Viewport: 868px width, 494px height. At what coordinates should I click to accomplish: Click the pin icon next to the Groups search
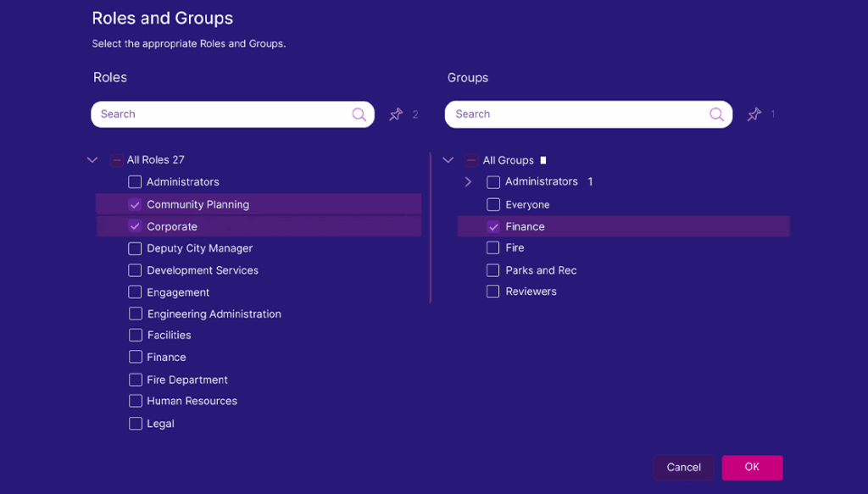coord(754,114)
